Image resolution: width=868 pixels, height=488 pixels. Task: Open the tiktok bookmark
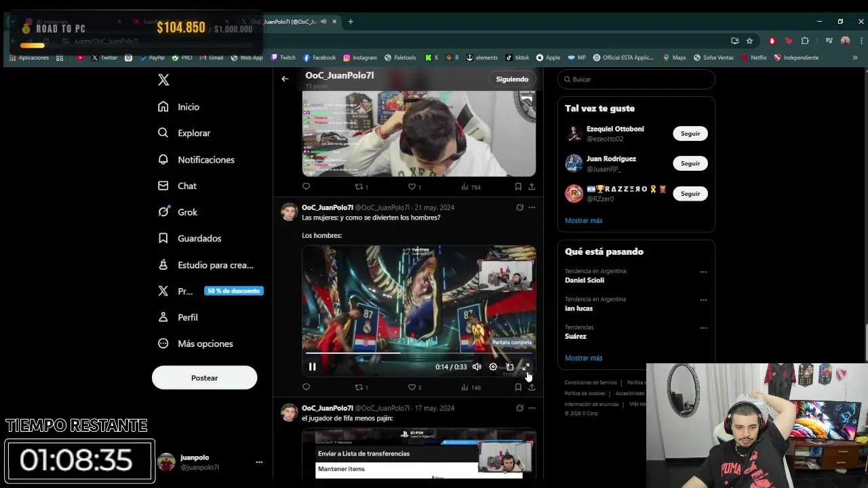click(x=517, y=58)
